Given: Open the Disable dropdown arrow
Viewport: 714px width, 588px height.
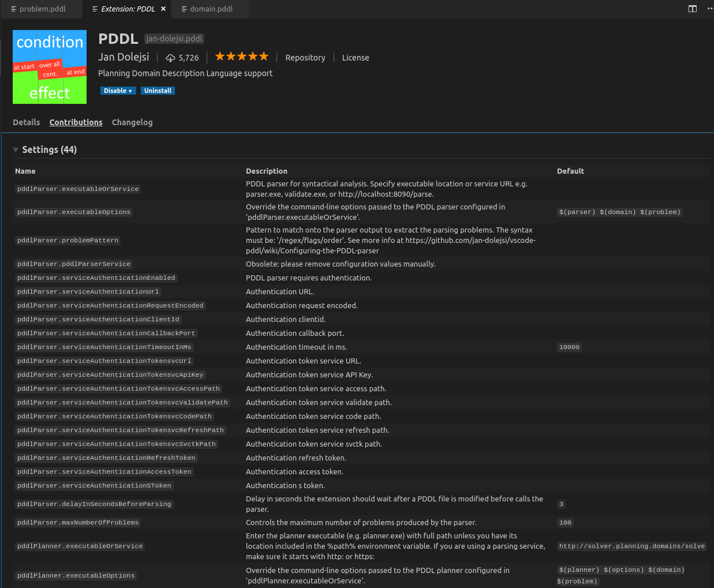Looking at the screenshot, I should click(129, 91).
